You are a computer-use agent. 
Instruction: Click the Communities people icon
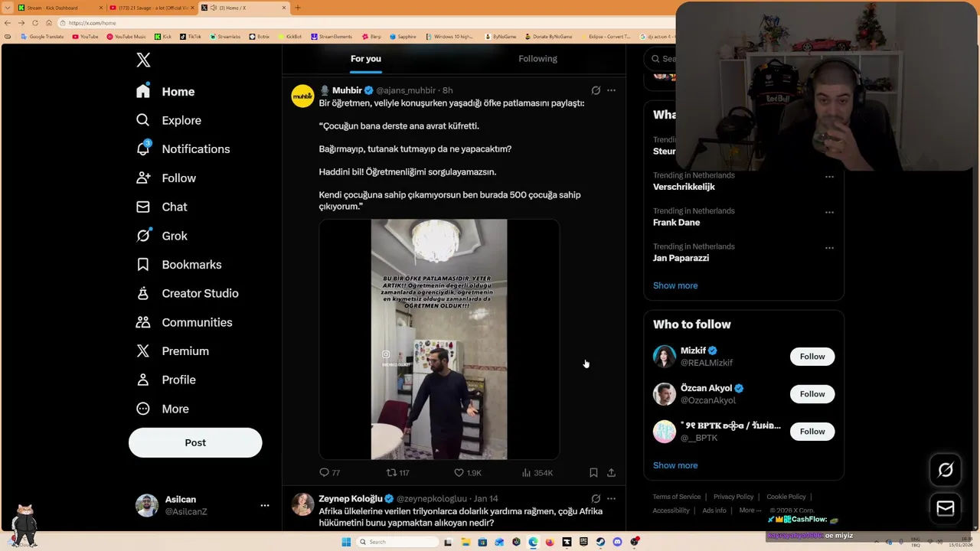pyautogui.click(x=143, y=322)
